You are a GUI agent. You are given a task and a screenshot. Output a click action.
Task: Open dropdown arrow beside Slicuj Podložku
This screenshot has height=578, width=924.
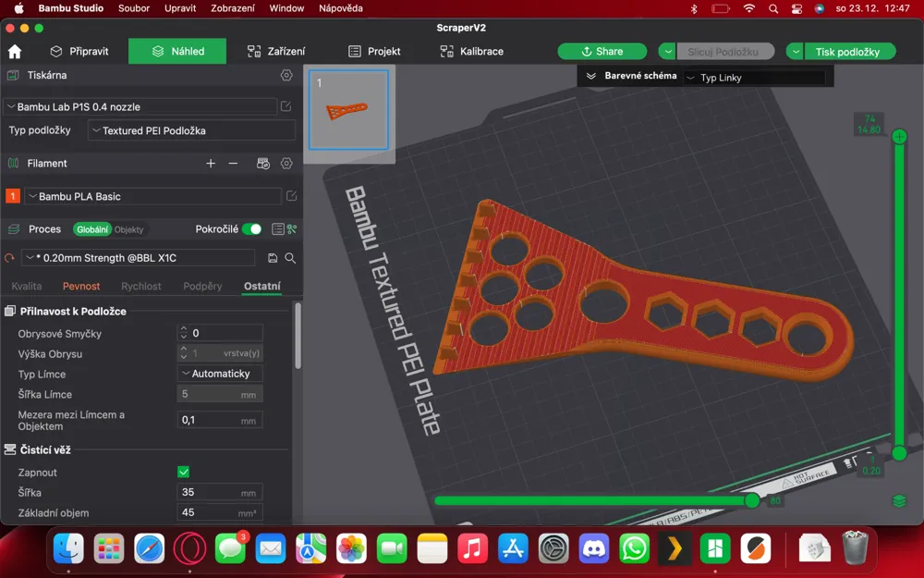click(x=667, y=52)
